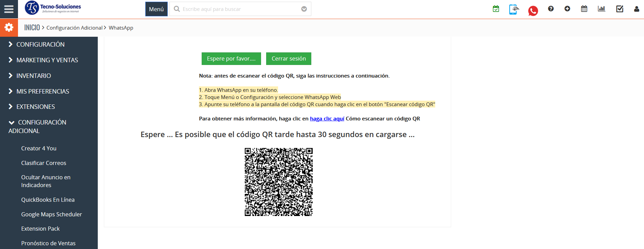Open the user profile icon
The height and width of the screenshot is (249, 644).
tap(636, 9)
